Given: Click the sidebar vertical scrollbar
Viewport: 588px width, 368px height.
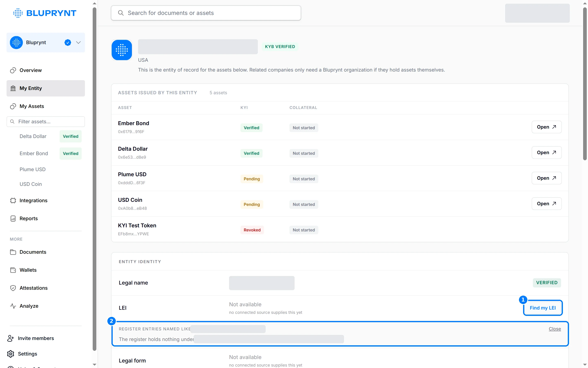Looking at the screenshot, I should (95, 179).
